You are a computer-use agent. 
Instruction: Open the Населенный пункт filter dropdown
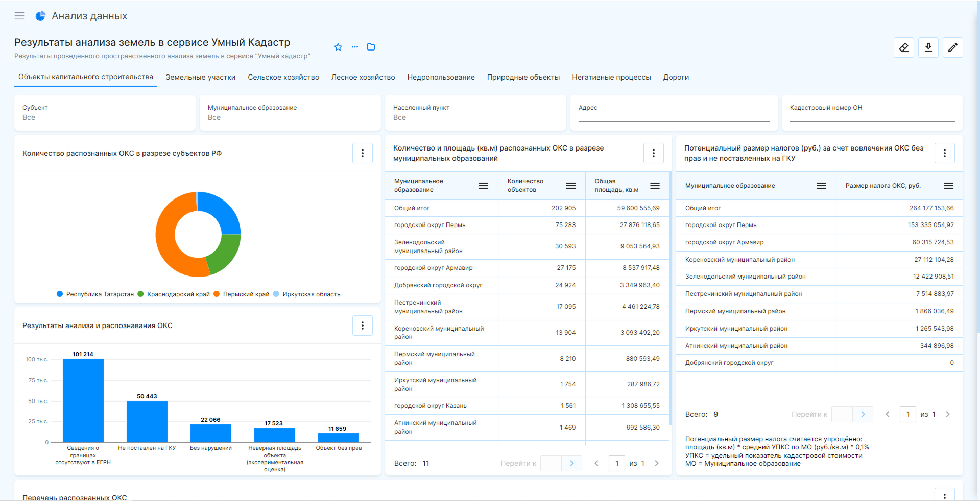click(x=475, y=113)
